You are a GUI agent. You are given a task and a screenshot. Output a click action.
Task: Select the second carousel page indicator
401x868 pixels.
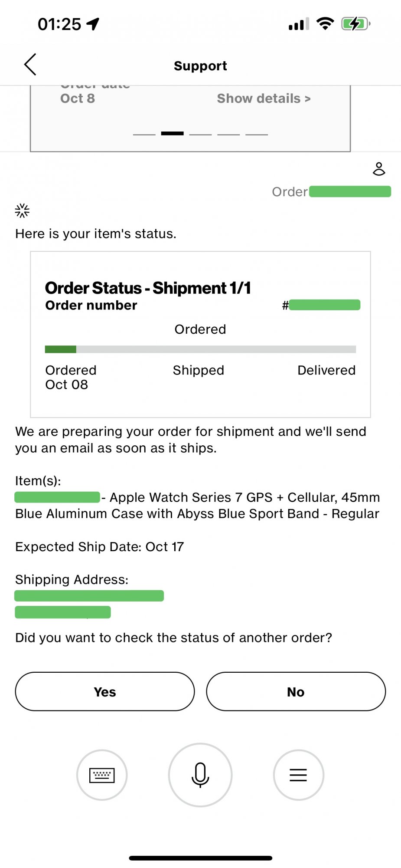pyautogui.click(x=172, y=134)
